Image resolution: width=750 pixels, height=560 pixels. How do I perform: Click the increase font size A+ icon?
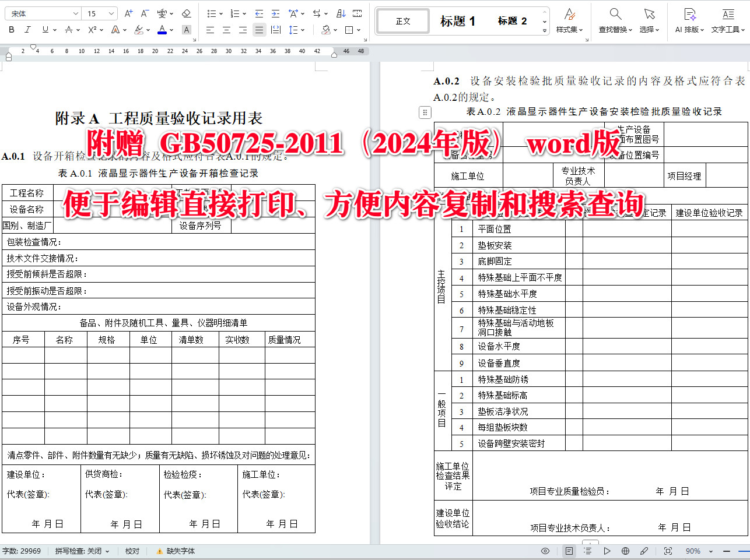127,12
